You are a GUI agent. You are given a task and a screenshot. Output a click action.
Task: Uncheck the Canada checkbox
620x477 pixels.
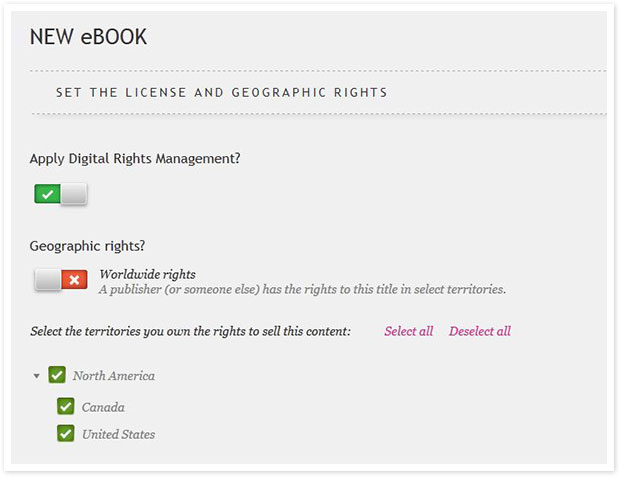tap(66, 406)
